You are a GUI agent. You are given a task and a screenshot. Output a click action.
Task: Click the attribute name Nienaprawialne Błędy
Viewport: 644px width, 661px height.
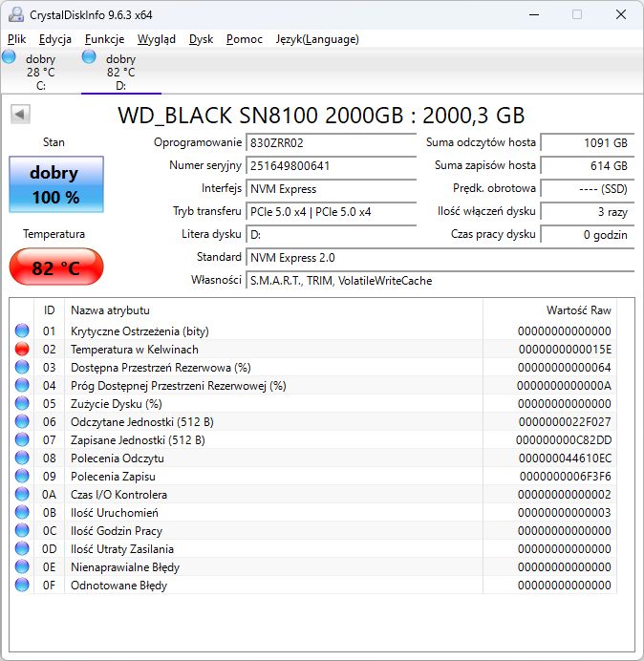[x=125, y=567]
